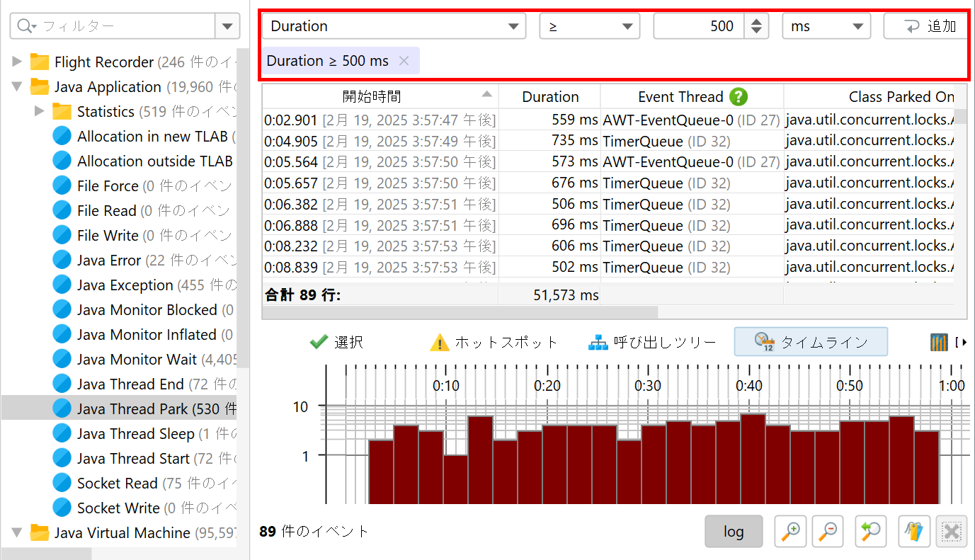Zoom out of the timeline
975x560 pixels.
pos(827,532)
